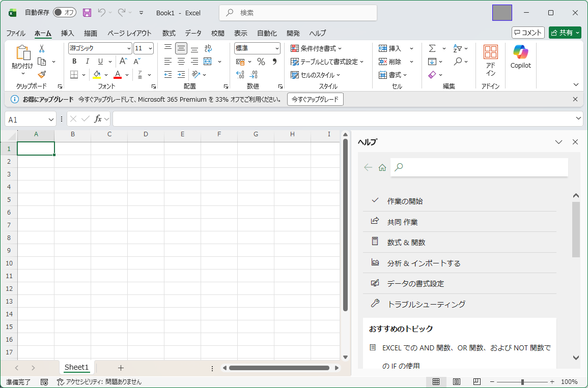Click the format painter brush icon
This screenshot has width=588, height=388.
coord(42,74)
